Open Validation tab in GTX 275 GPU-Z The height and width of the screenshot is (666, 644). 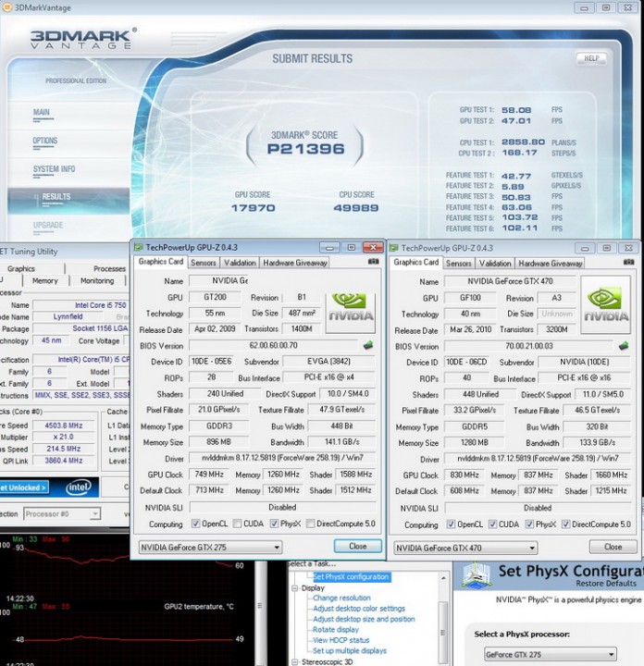click(x=240, y=263)
